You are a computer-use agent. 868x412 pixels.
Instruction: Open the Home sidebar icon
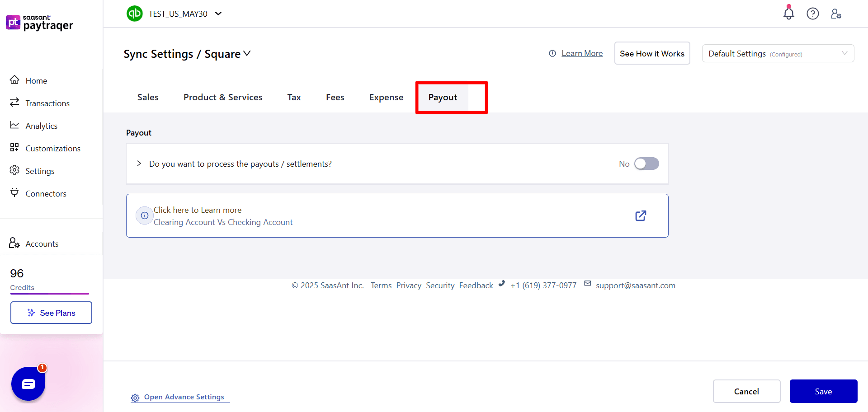pyautogui.click(x=14, y=80)
